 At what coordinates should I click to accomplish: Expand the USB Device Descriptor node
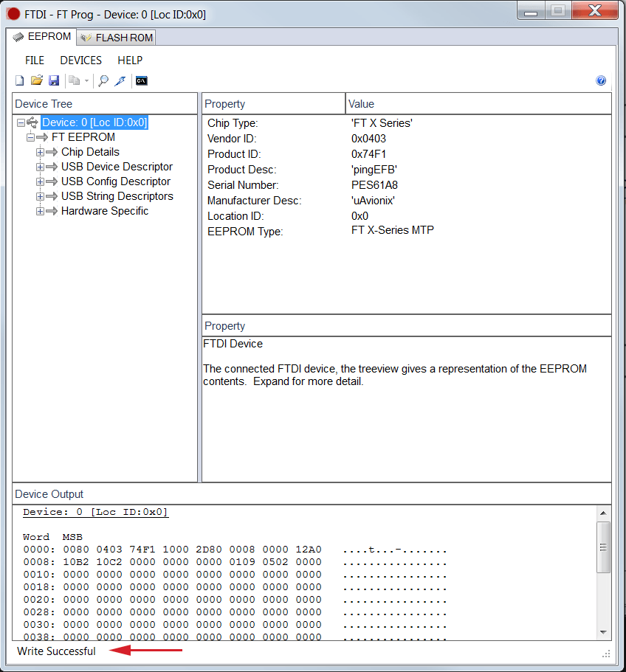(x=40, y=167)
